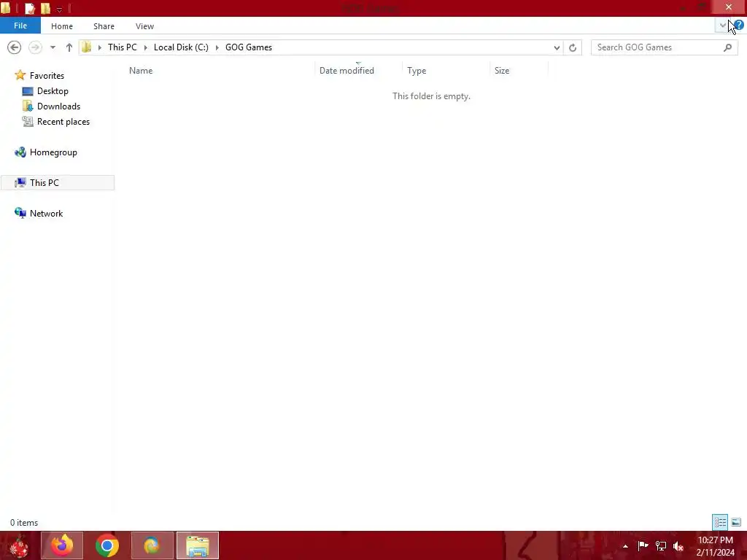
Task: Select This PC in the address breadcrumb
Action: click(x=123, y=47)
